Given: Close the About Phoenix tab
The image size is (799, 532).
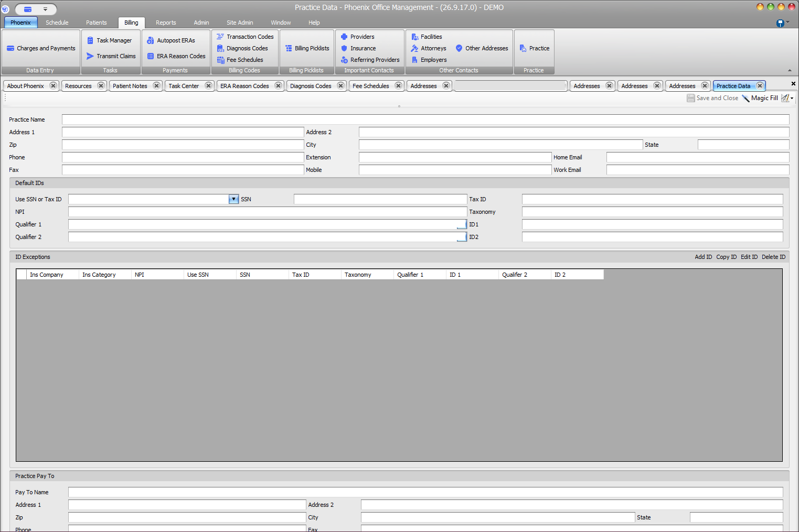Looking at the screenshot, I should click(53, 85).
